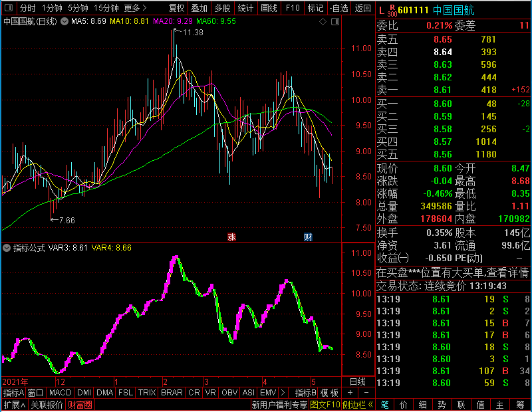Click the 日线 period label
Image resolution: width=532 pixels, height=412 pixels.
click(x=358, y=382)
